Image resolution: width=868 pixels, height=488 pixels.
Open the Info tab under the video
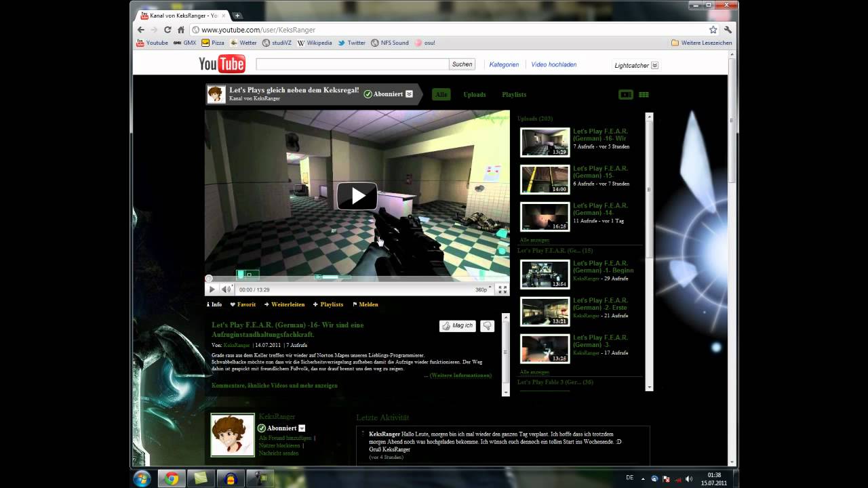click(214, 304)
